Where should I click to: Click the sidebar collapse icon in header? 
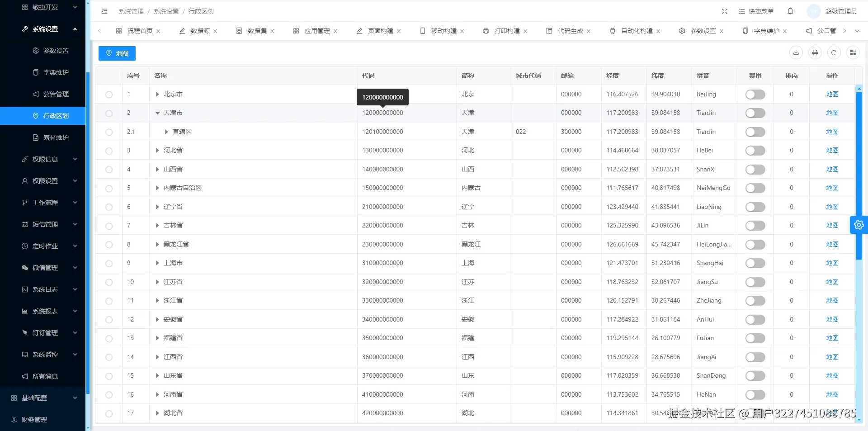pyautogui.click(x=104, y=11)
